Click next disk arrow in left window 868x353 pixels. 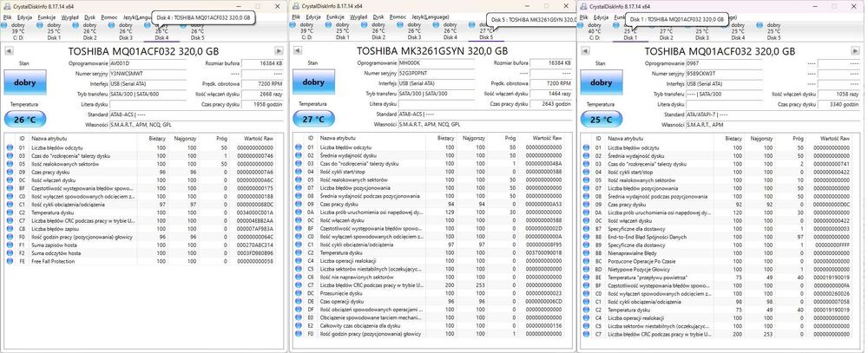[x=280, y=51]
